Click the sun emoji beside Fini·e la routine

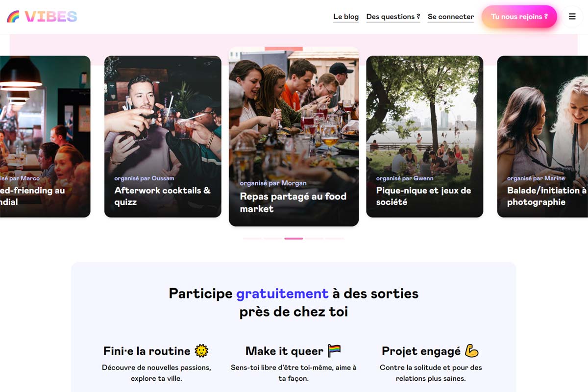[x=201, y=350]
